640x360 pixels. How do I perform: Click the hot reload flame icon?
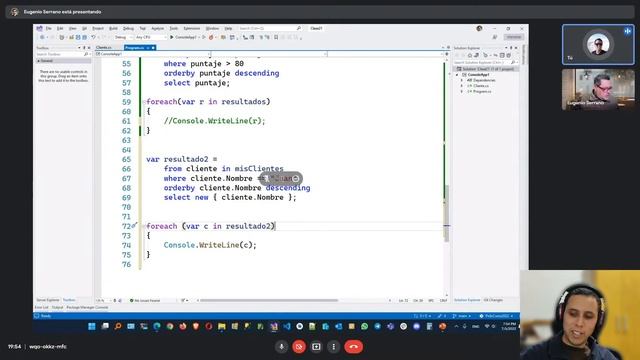tap(211, 37)
